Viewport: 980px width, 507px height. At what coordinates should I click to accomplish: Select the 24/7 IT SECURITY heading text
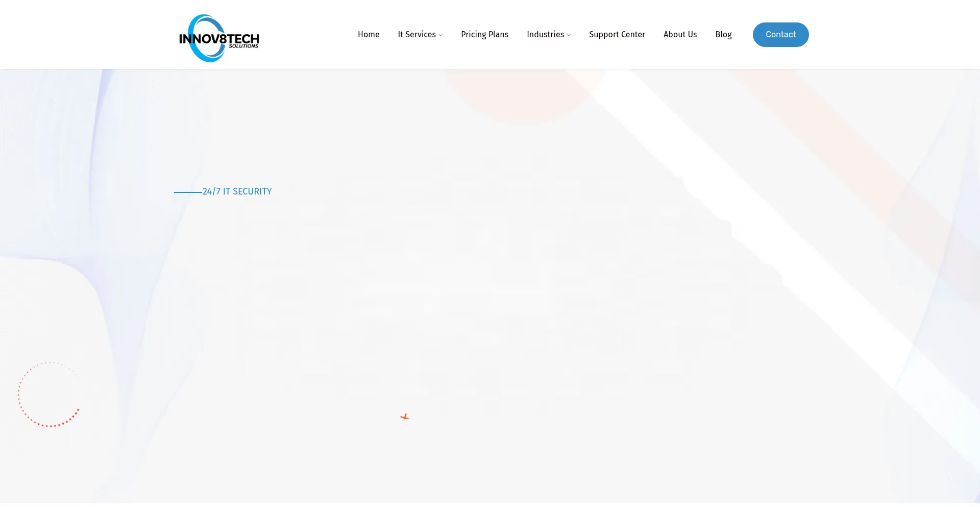point(237,191)
